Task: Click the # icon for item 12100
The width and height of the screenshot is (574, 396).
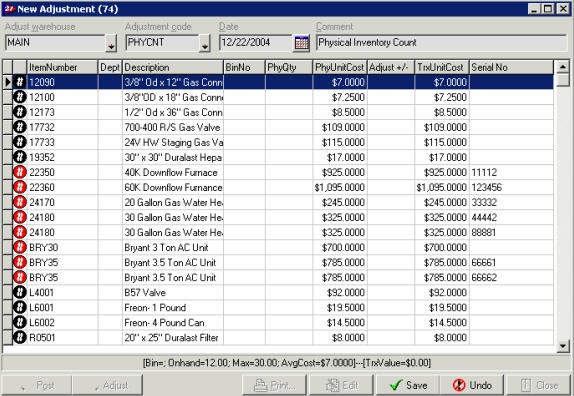Action: pos(20,97)
